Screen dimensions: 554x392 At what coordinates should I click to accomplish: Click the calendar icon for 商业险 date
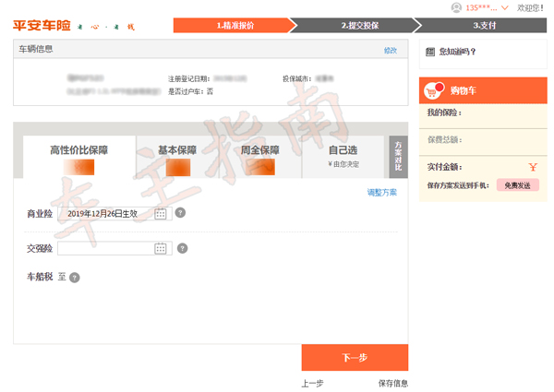tap(160, 213)
